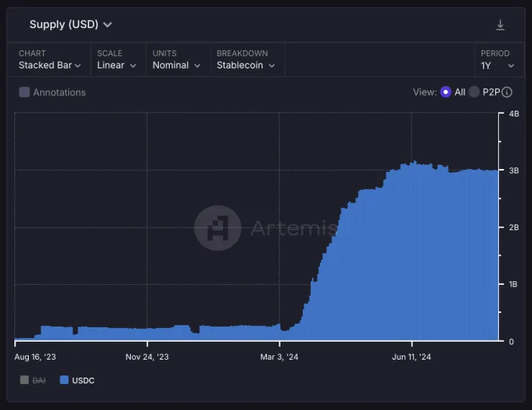This screenshot has height=410, width=532.
Task: Open the Supply (USD) metric dropdown
Action: pyautogui.click(x=70, y=24)
